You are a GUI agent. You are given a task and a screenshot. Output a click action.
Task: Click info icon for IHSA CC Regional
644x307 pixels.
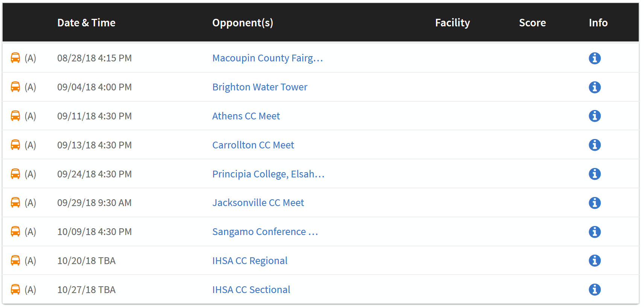[x=594, y=261]
